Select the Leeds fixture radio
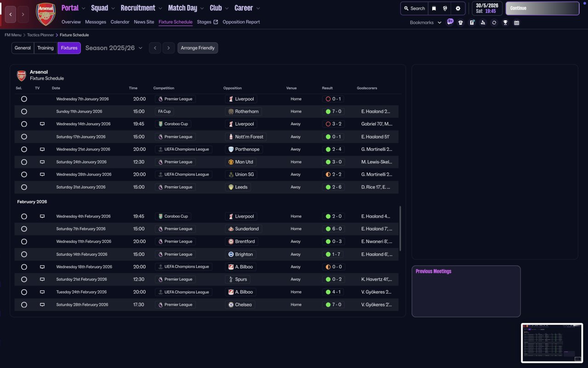 [x=24, y=187]
